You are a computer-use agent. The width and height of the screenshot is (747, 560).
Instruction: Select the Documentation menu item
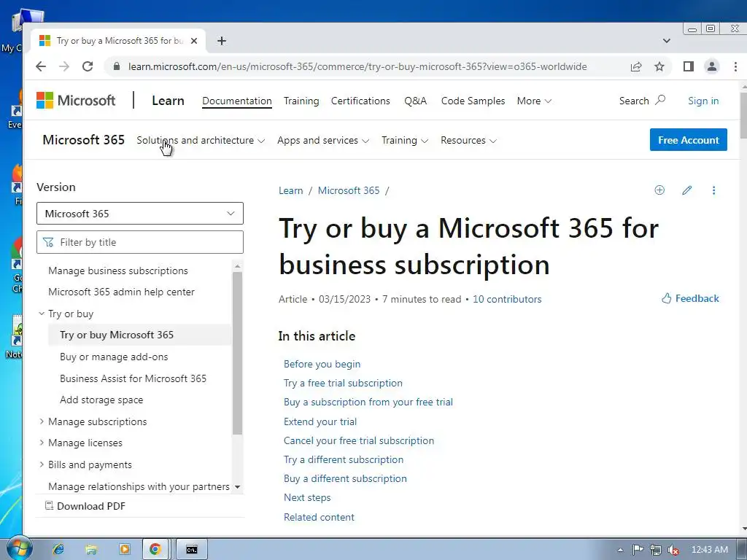pyautogui.click(x=237, y=101)
